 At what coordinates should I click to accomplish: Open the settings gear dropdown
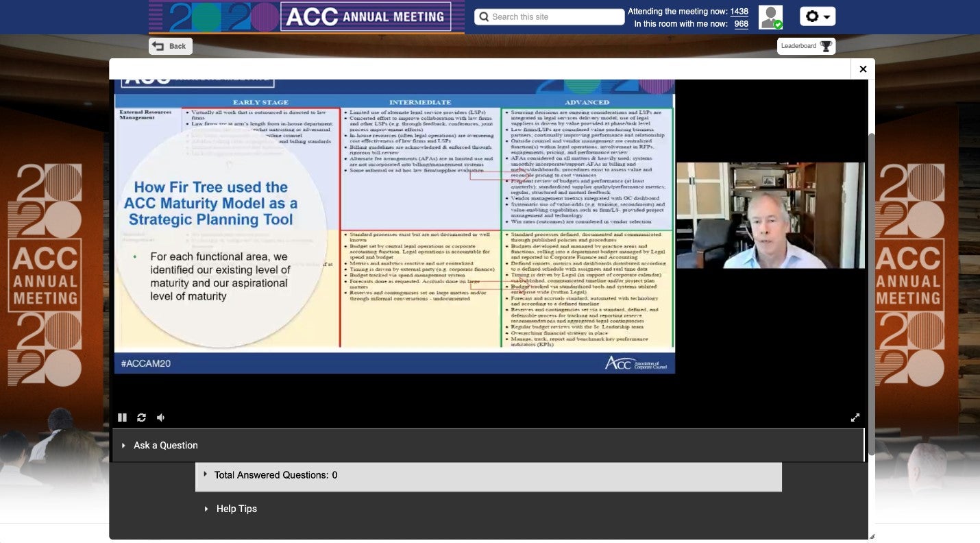pos(817,16)
